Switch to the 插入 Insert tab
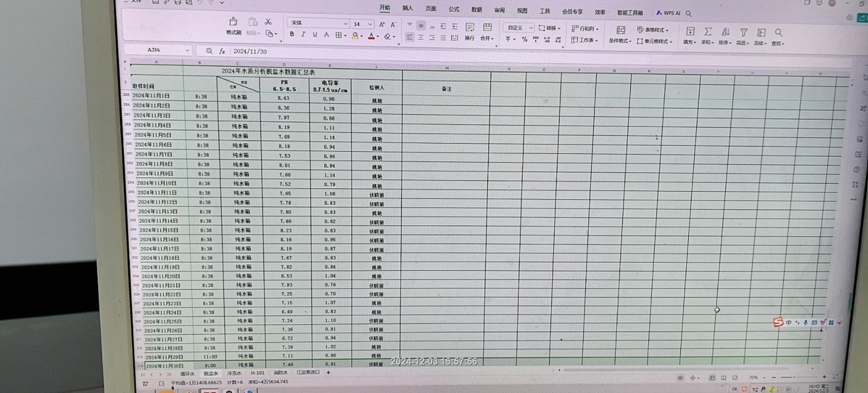 coord(408,8)
